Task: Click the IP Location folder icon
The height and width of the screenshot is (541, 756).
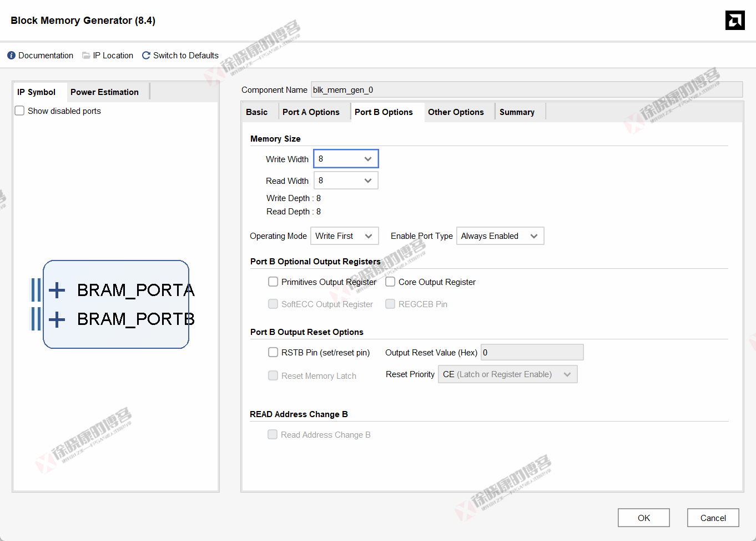Action: click(86, 55)
